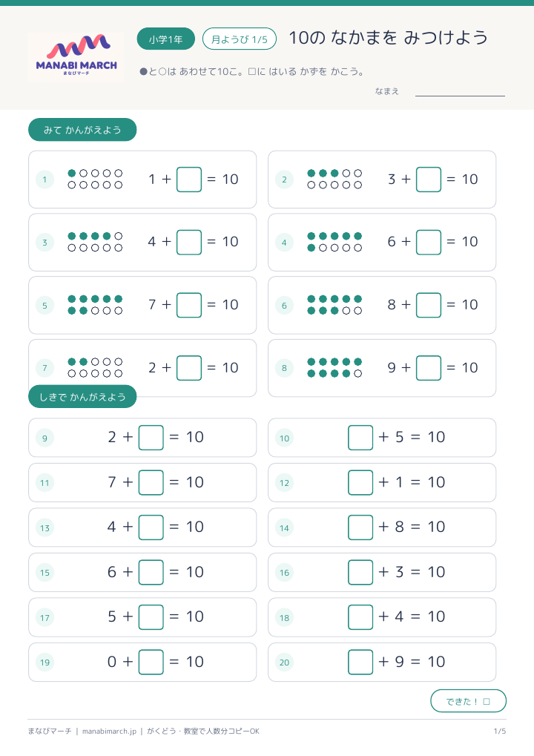
Task: Click the answer box for 1 + □ = 10
Action: click(x=189, y=180)
